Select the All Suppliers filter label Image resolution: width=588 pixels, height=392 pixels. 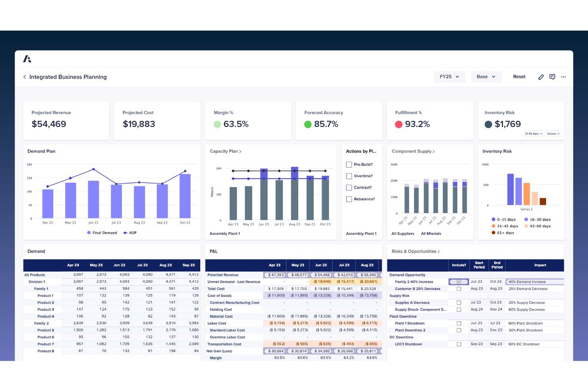tap(402, 234)
